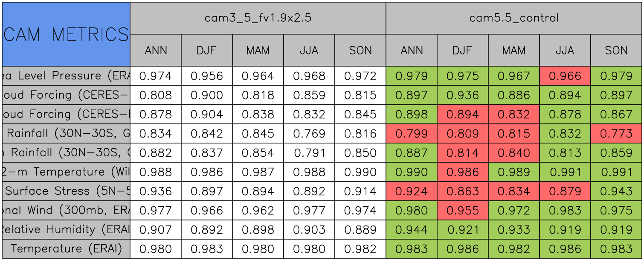
Task: Click the CAM METRICS header cell
Action: tap(66, 34)
